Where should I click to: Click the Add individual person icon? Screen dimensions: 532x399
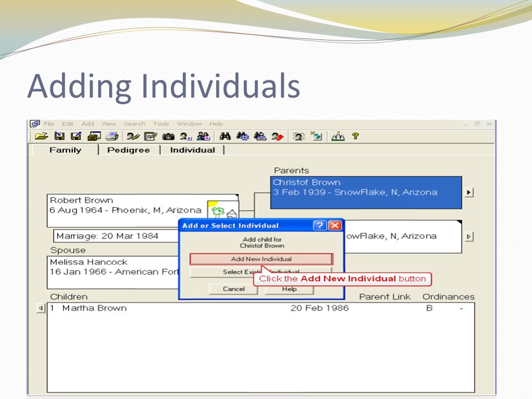click(186, 136)
